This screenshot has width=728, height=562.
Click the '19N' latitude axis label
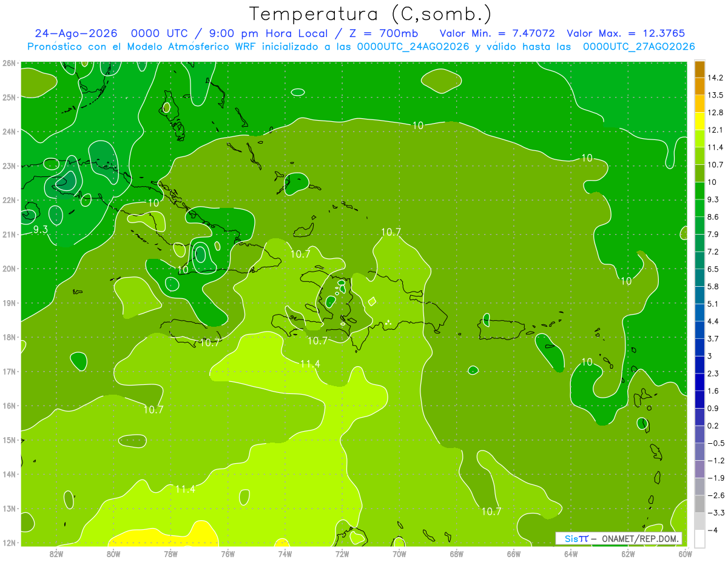9,303
